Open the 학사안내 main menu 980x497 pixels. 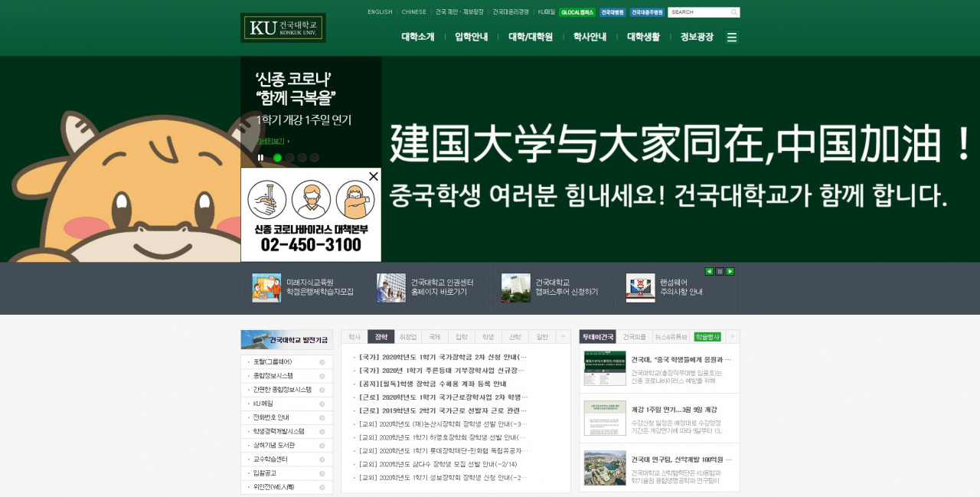pos(590,37)
